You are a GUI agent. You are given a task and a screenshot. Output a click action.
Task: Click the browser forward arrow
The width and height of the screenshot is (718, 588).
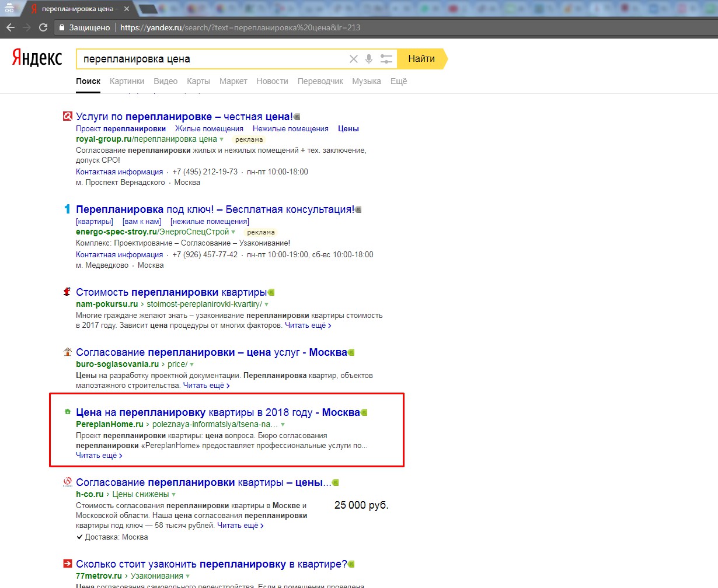[26, 27]
